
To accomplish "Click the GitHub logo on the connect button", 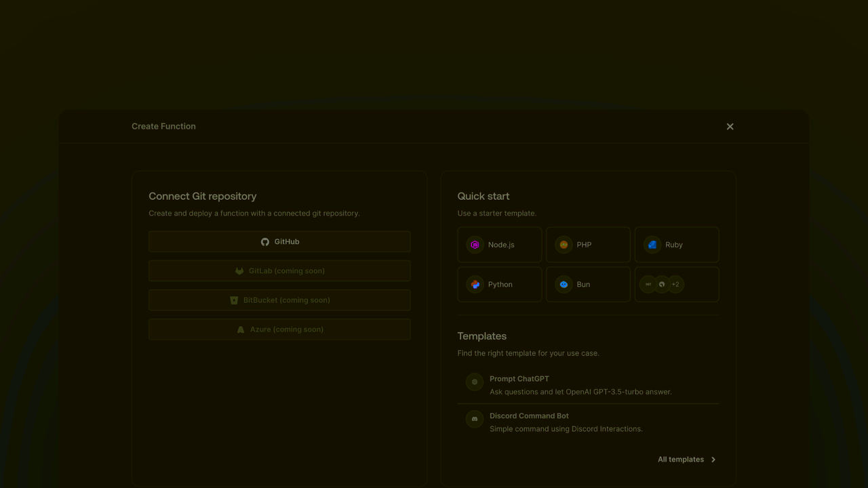I will tap(264, 241).
